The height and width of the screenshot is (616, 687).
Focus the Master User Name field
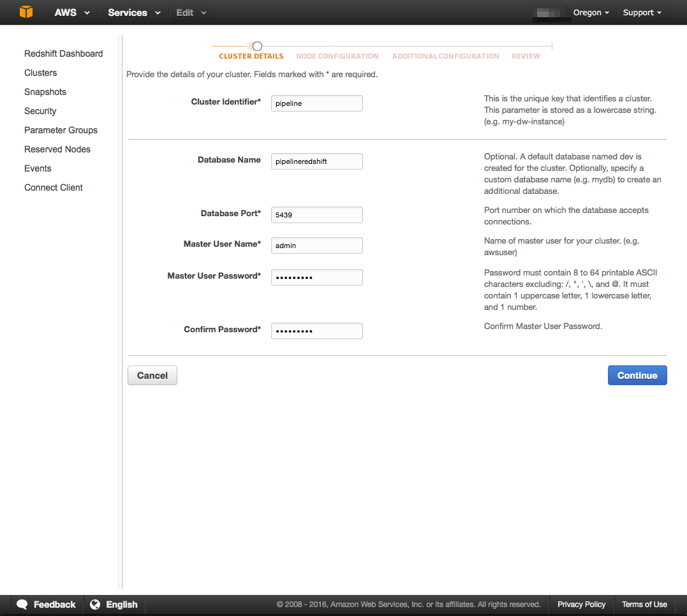317,246
